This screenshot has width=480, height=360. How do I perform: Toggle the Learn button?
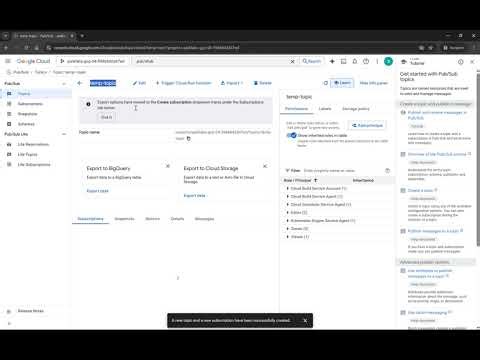point(342,83)
